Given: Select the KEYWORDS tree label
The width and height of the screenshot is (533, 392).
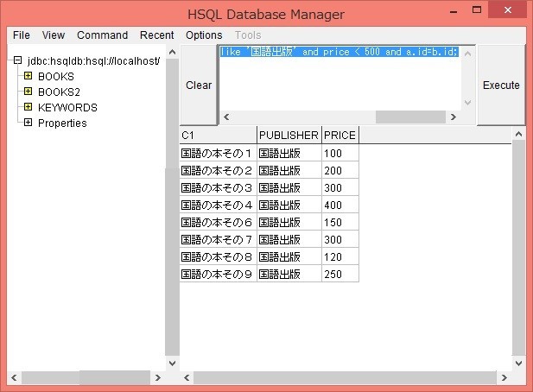Looking at the screenshot, I should coord(67,108).
